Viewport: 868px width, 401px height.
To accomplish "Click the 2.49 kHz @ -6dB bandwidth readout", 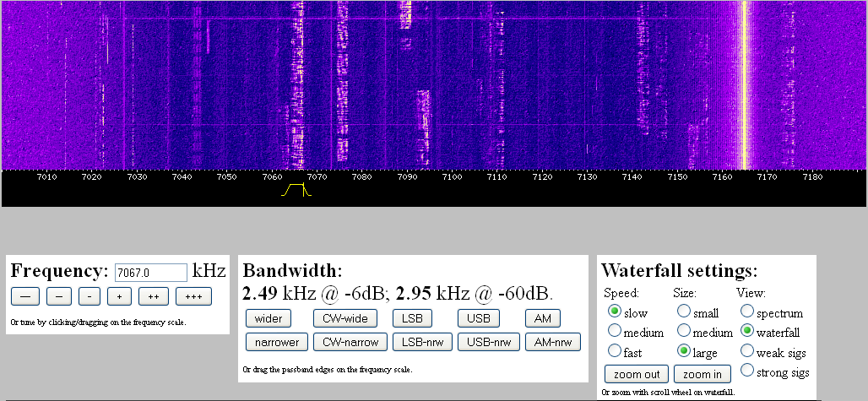I will click(316, 293).
